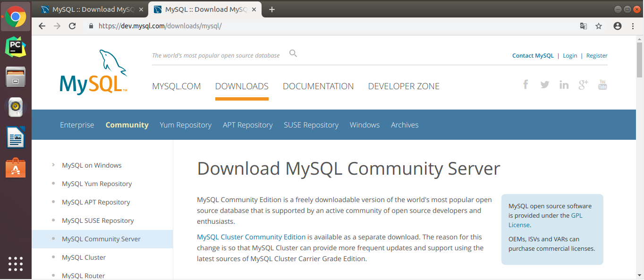Open the Chrome profile account icon

[618, 26]
